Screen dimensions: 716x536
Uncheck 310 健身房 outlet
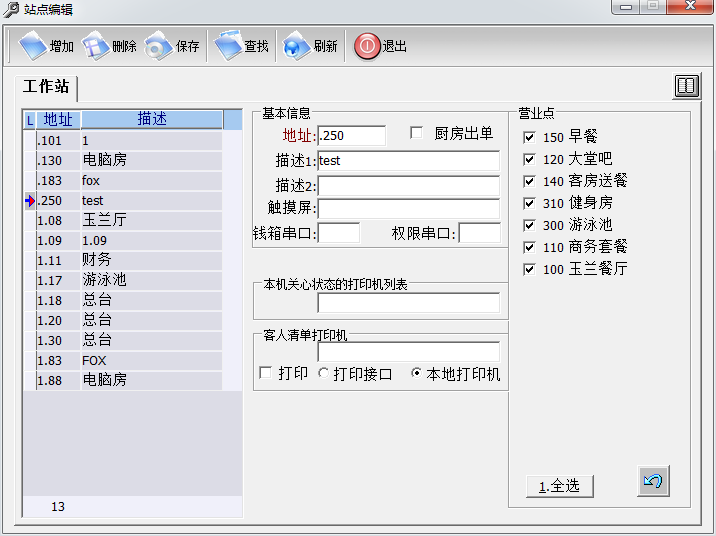(529, 203)
